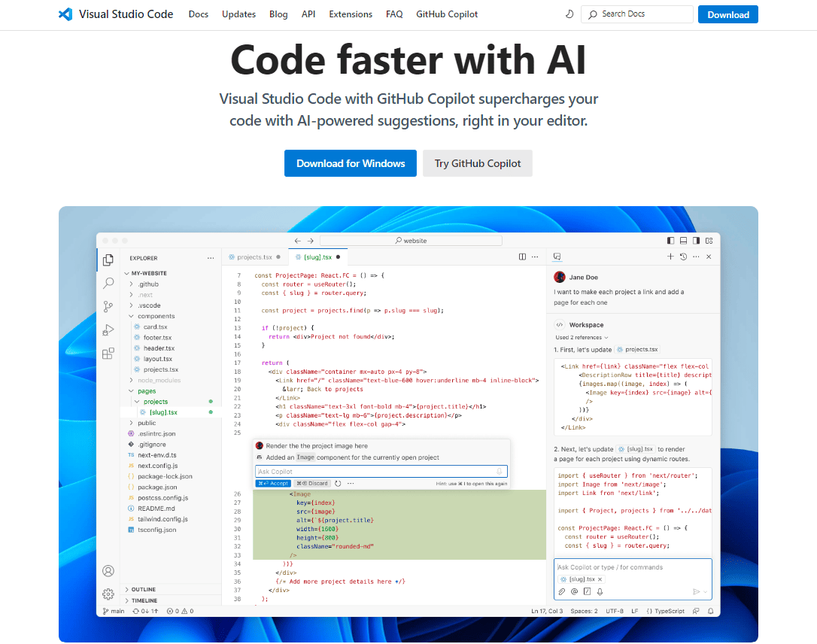This screenshot has width=817, height=644.
Task: Click the notifications bell in status bar
Action: [x=711, y=611]
